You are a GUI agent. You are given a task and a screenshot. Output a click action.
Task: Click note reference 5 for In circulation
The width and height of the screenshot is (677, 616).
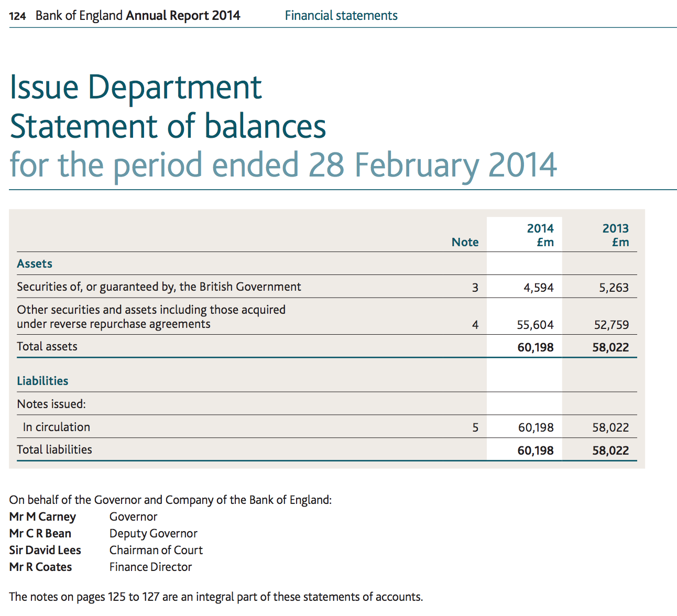coord(475,427)
